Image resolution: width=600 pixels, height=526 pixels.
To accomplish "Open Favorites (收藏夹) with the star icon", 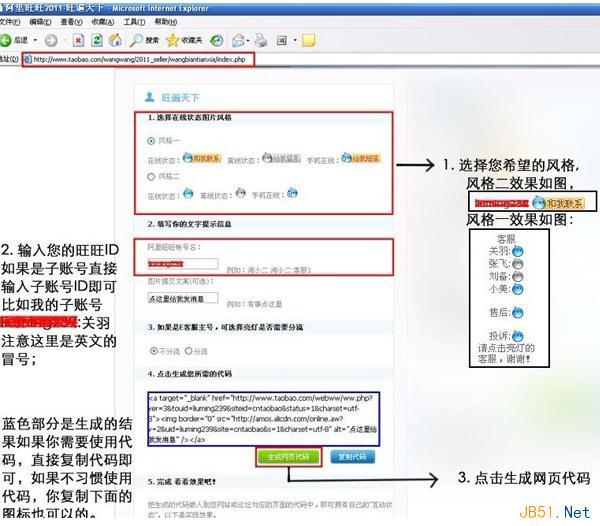I will coord(184,40).
